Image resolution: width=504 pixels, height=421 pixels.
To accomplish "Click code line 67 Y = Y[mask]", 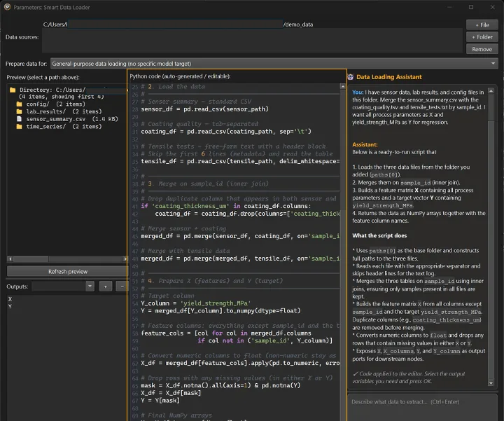I will click(x=160, y=401).
